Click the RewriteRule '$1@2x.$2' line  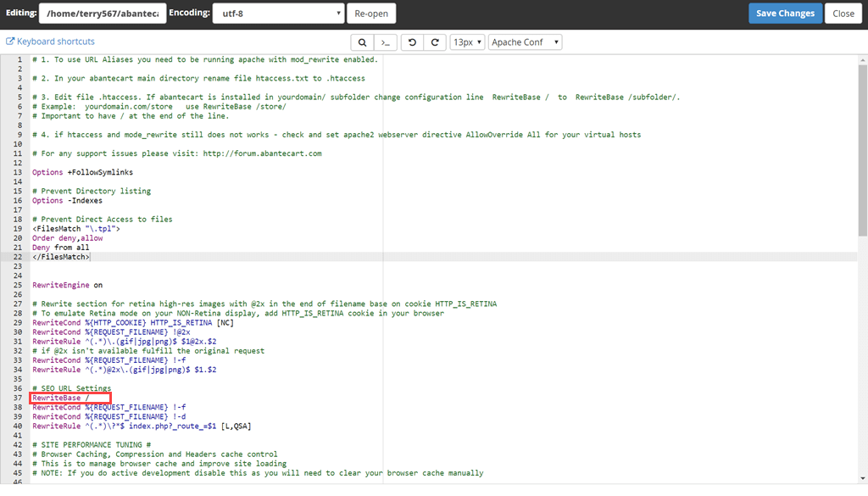tap(124, 342)
